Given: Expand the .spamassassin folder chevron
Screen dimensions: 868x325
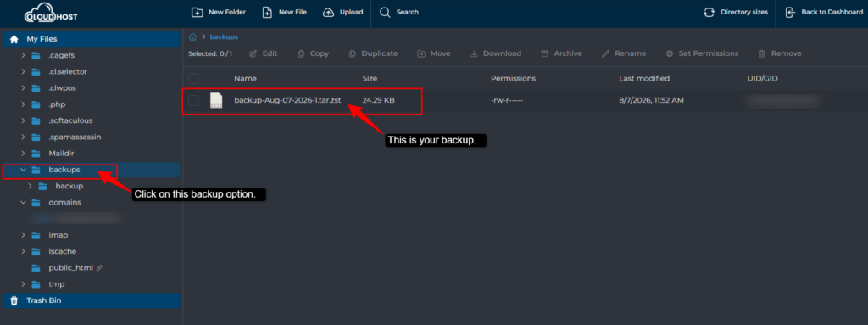Looking at the screenshot, I should coord(23,137).
